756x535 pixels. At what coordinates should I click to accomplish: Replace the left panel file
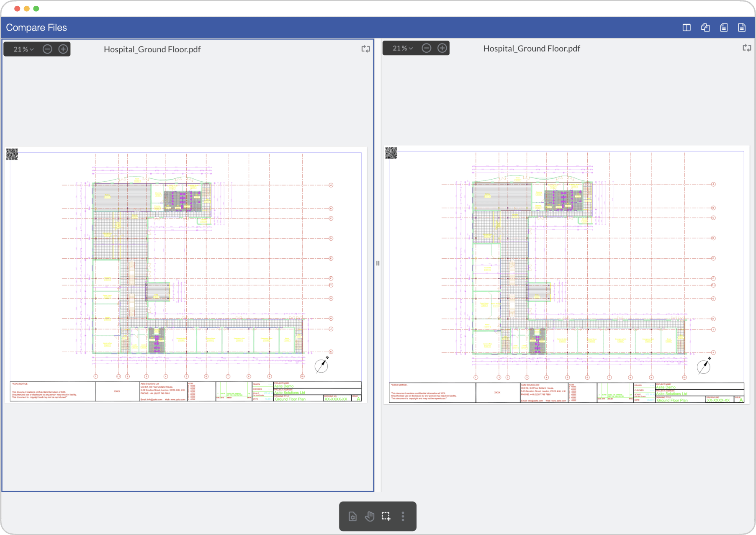(x=366, y=49)
